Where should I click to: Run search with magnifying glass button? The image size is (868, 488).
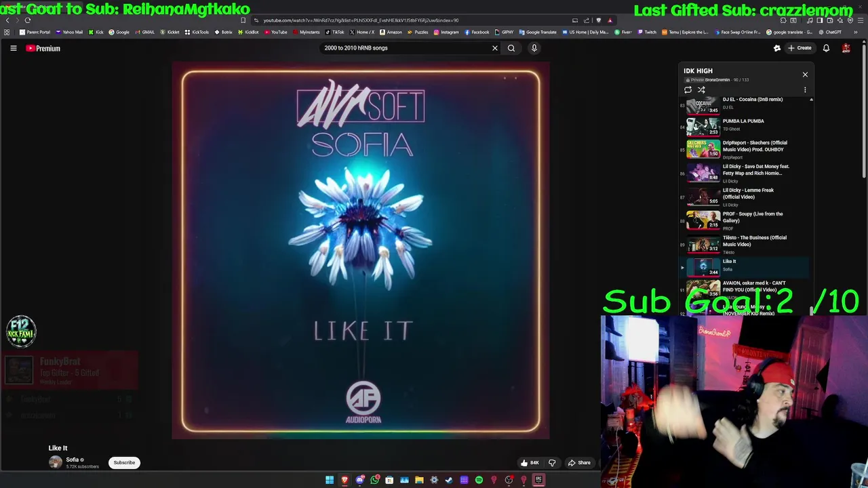tap(511, 48)
